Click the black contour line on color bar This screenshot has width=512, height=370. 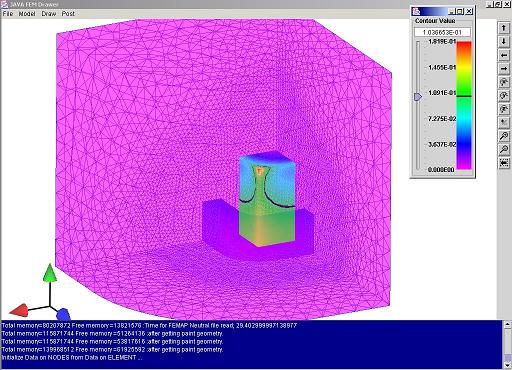tap(464, 96)
